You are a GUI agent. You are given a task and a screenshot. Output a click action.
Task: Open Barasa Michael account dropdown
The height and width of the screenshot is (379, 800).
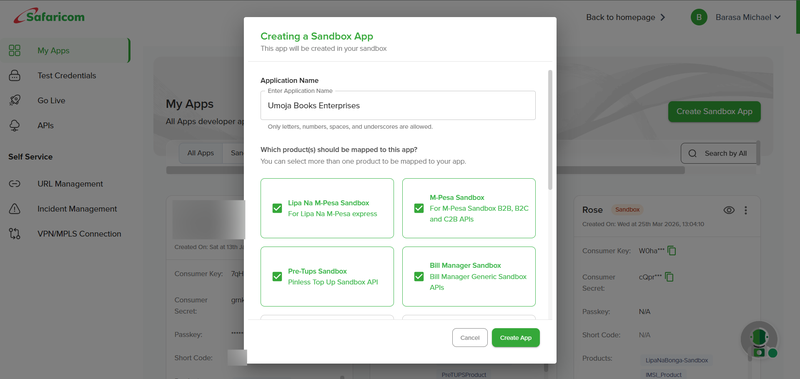tap(748, 17)
